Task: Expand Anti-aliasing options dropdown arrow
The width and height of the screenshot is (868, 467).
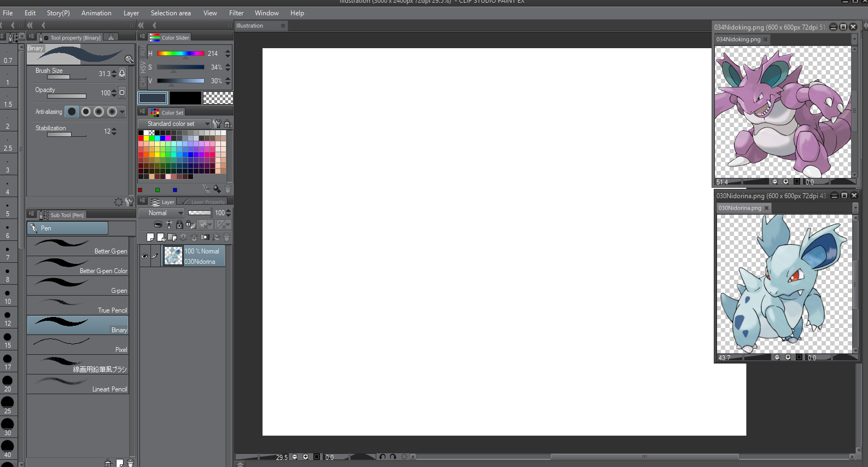Action: (x=122, y=112)
